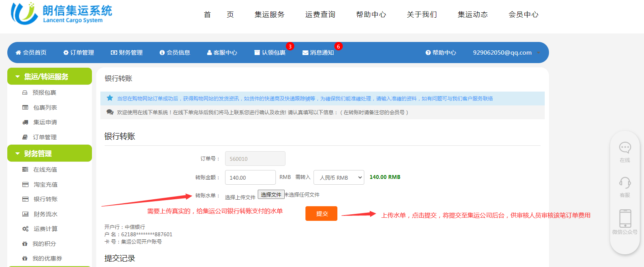Screen dimensions: 644x267
Task: Open 消息通知 envelope with badge 6
Action: pos(318,53)
